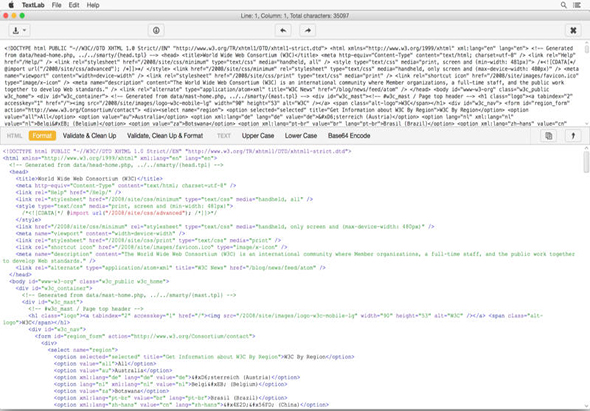
Task: Click the redo arrow button
Action: tap(307, 30)
